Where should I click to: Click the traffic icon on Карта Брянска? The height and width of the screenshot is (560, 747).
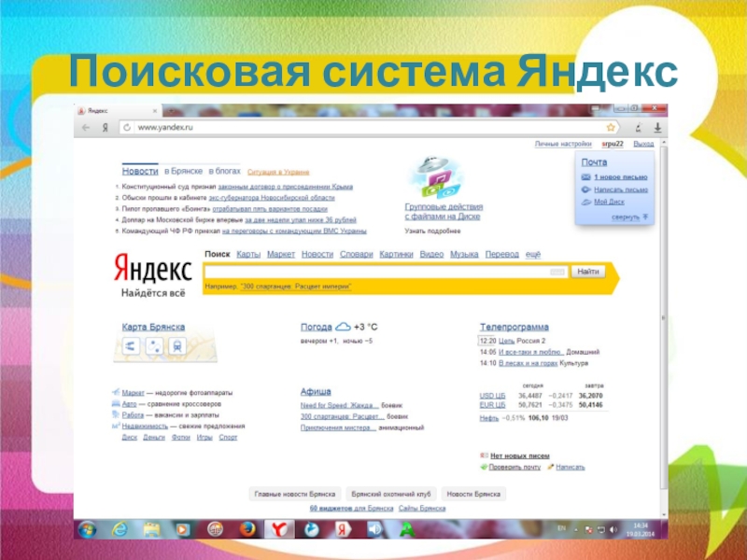pos(131,346)
